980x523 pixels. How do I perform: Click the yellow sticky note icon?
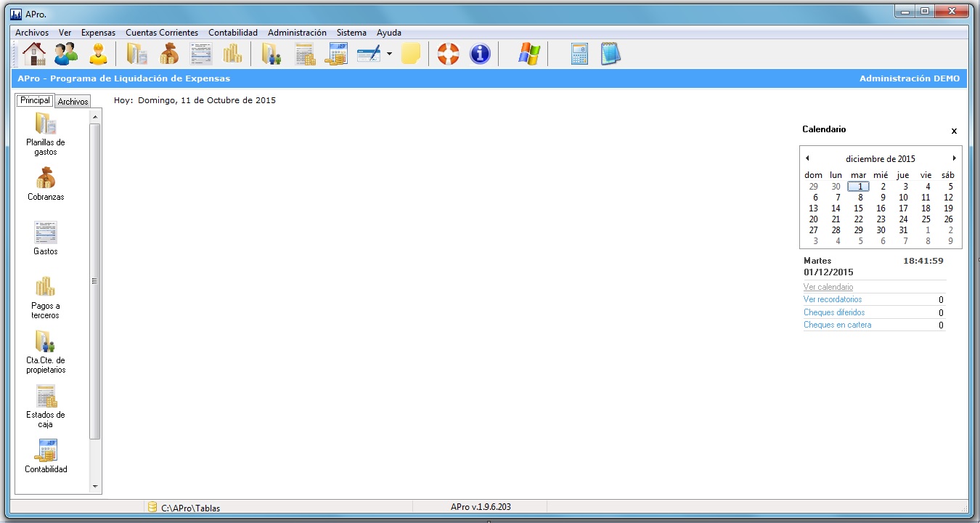[411, 54]
